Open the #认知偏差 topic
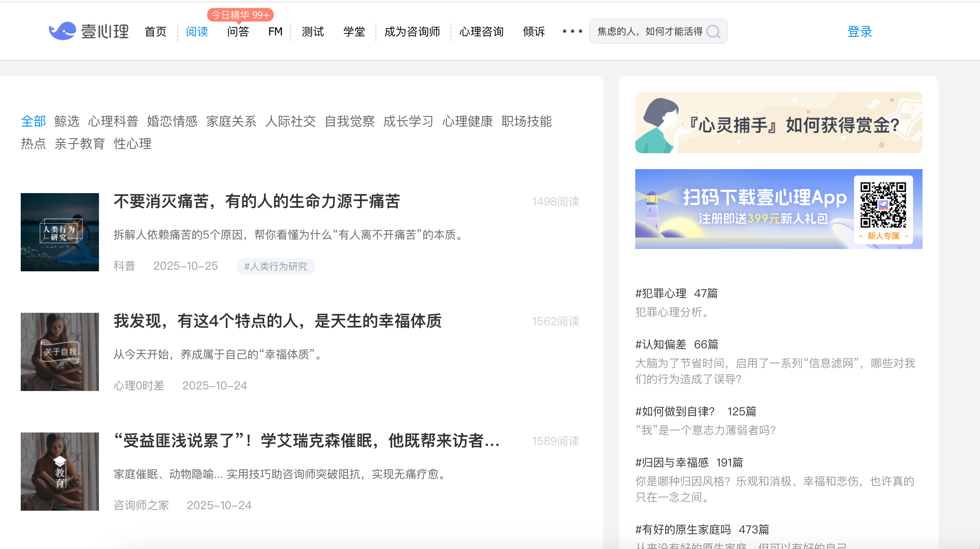The width and height of the screenshot is (980, 549). coord(661,344)
